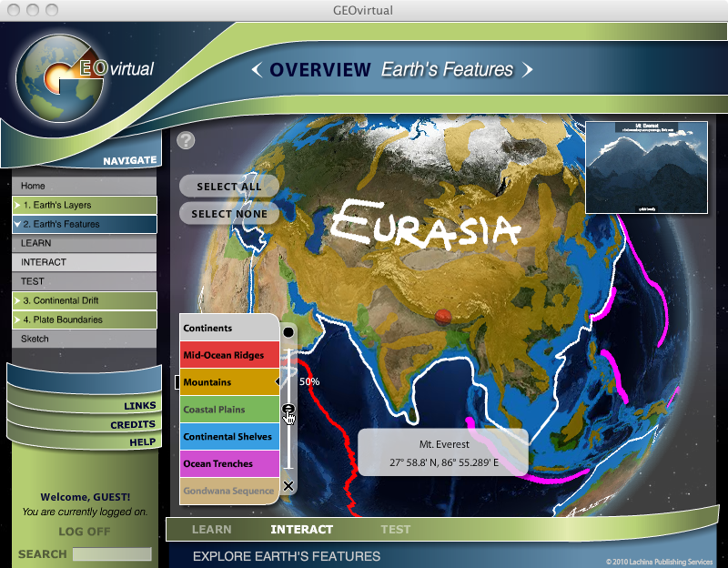Click the question mark help icon
The image size is (728, 568).
[186, 140]
